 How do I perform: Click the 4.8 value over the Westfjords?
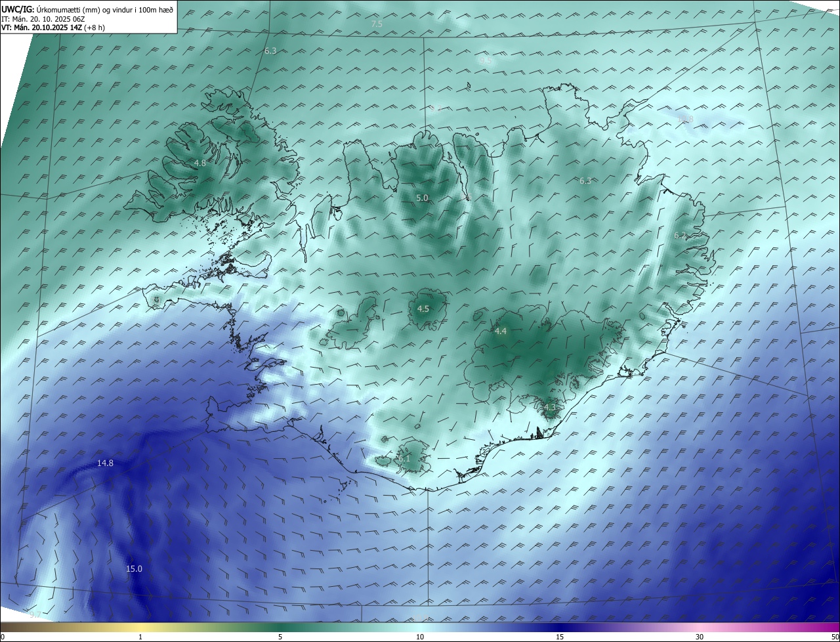(200, 163)
